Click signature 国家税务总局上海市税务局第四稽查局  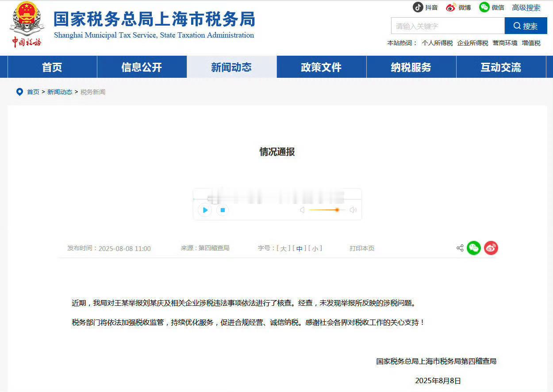tap(436, 361)
